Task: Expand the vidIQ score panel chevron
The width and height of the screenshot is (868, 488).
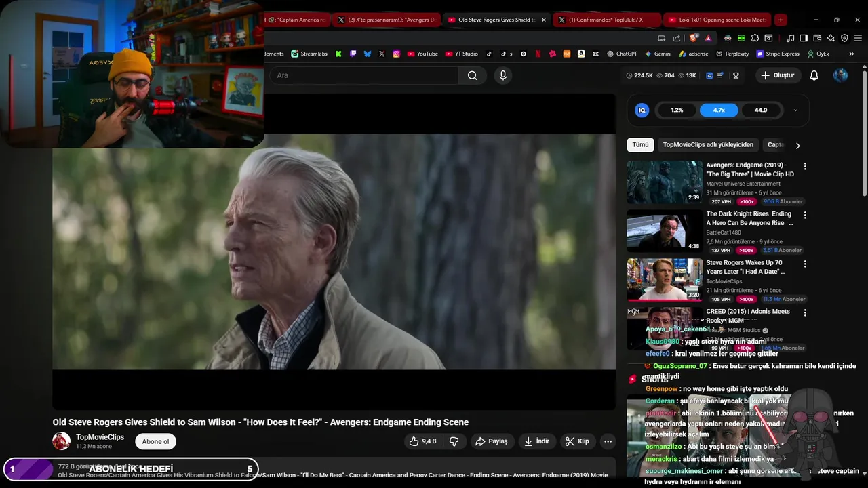Action: pos(795,110)
